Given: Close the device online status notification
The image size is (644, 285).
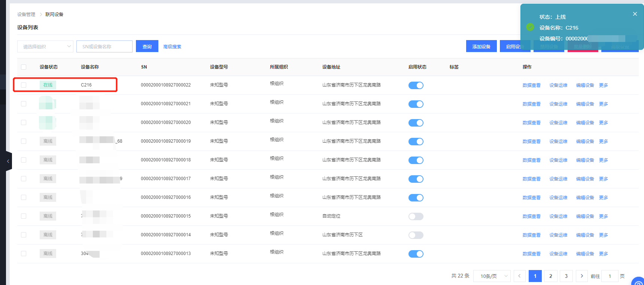Looking at the screenshot, I should 635,14.
